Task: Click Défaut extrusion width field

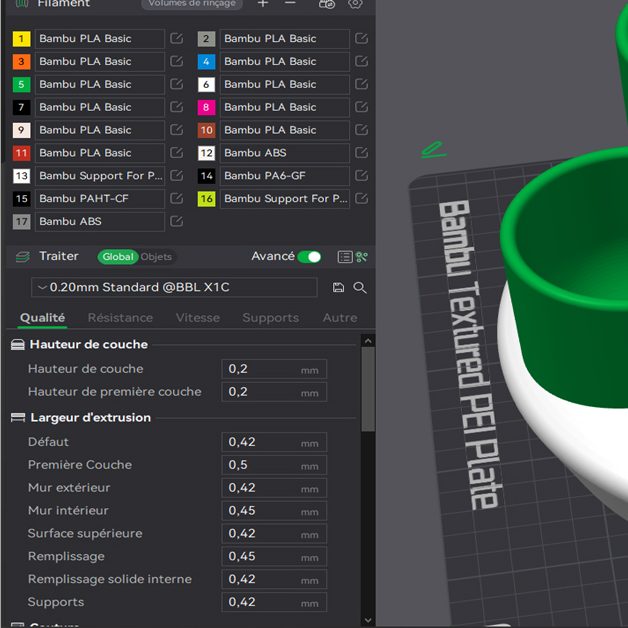Action: (x=274, y=442)
